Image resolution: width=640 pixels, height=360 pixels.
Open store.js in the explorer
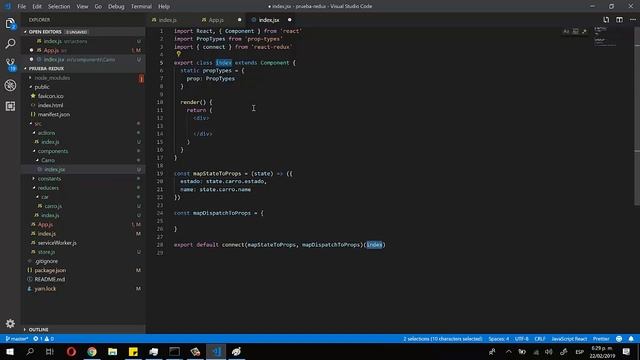tap(46, 252)
